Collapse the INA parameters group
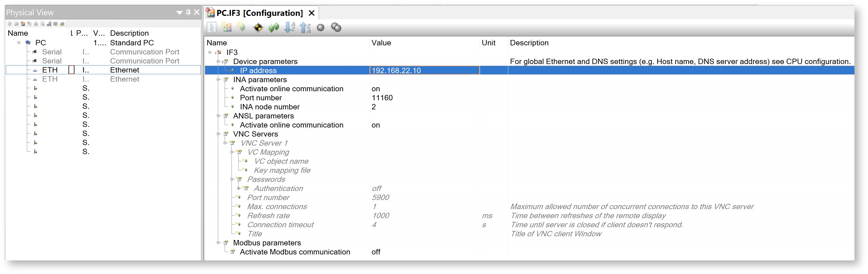 [x=218, y=80]
